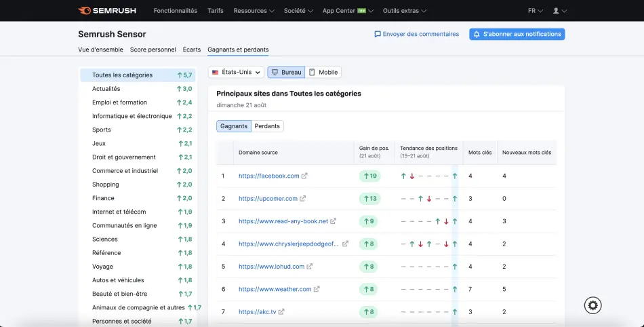Open the akc.tv domain link
Viewport: 644px width, 327px height.
point(258,312)
